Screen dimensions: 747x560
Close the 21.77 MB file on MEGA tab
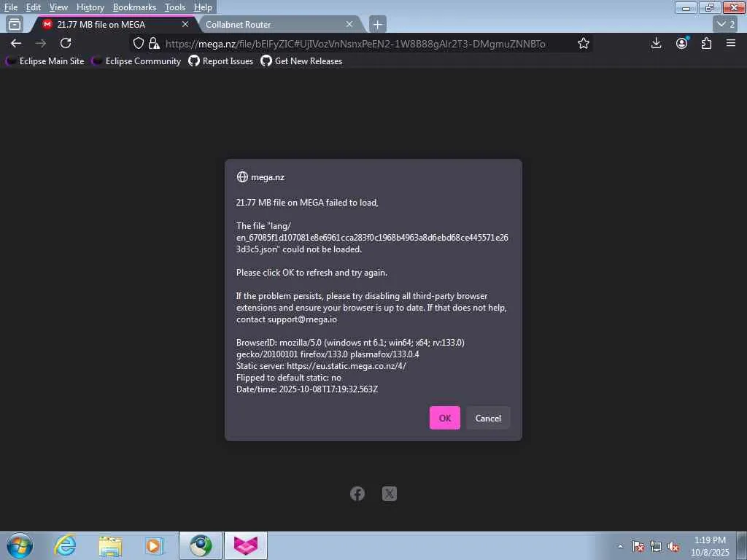(185, 24)
